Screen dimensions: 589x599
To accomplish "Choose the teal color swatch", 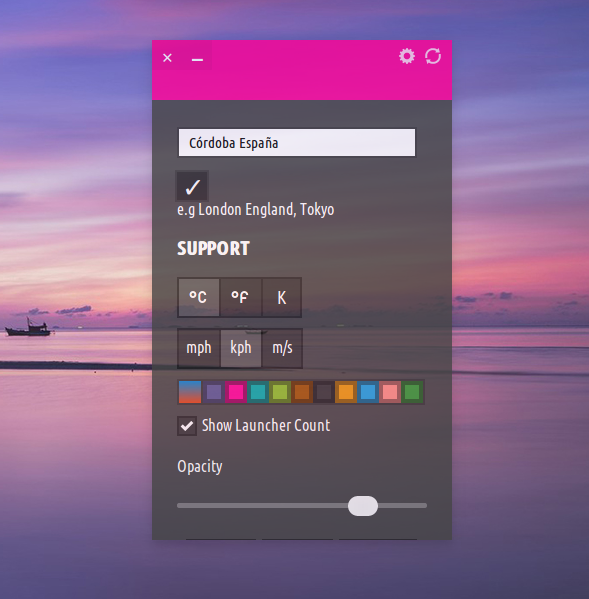I will (x=258, y=392).
